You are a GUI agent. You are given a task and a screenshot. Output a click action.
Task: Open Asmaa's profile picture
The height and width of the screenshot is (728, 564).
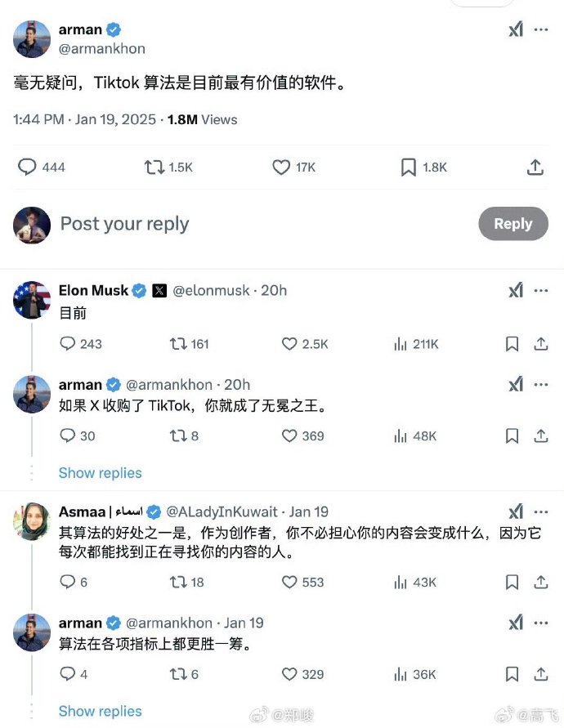pyautogui.click(x=32, y=520)
